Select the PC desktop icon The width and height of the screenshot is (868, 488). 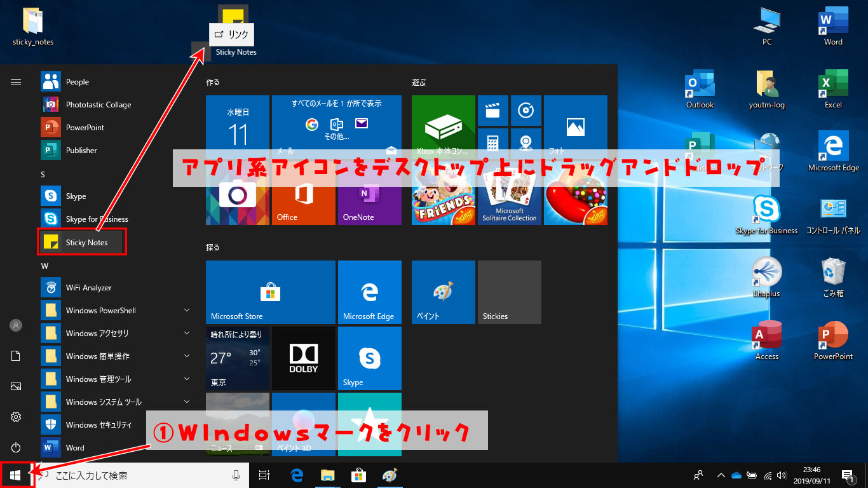pyautogui.click(x=768, y=26)
